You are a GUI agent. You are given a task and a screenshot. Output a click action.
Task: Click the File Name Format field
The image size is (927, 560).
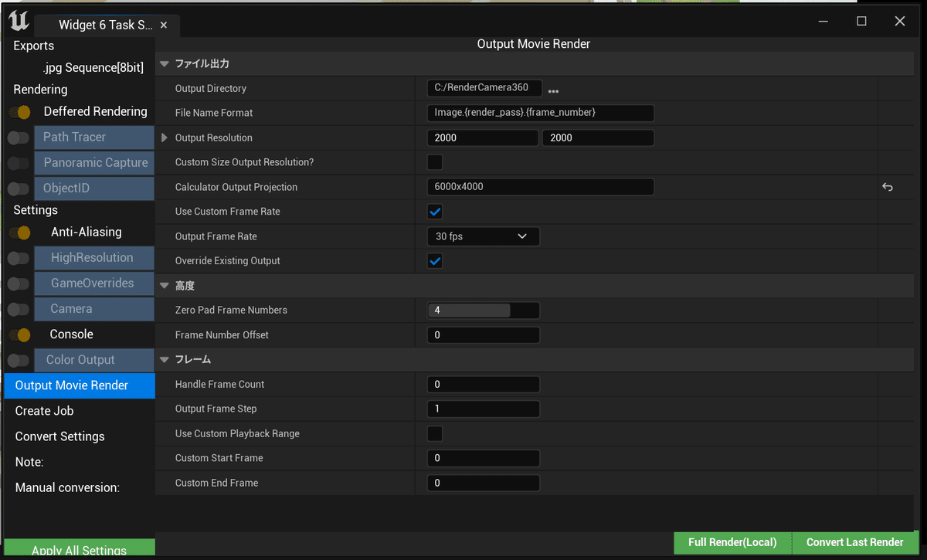coord(541,113)
